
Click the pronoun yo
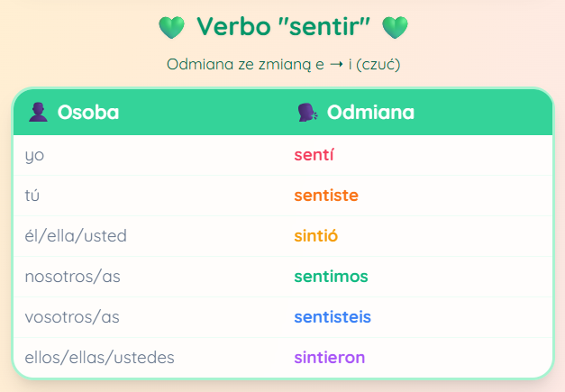coord(34,156)
